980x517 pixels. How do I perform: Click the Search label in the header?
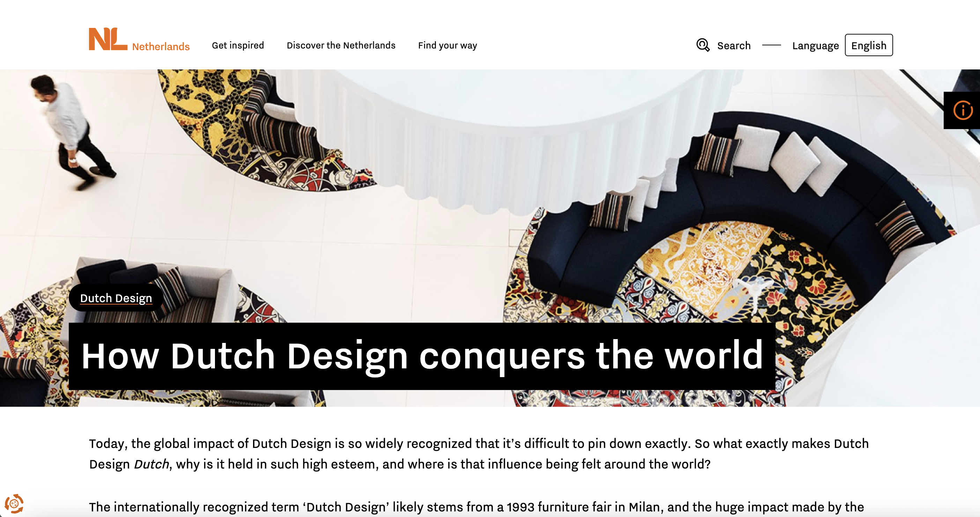click(x=734, y=46)
